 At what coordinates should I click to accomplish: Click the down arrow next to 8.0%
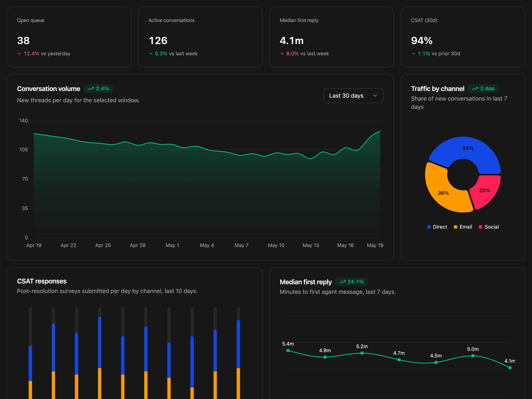tap(282, 54)
